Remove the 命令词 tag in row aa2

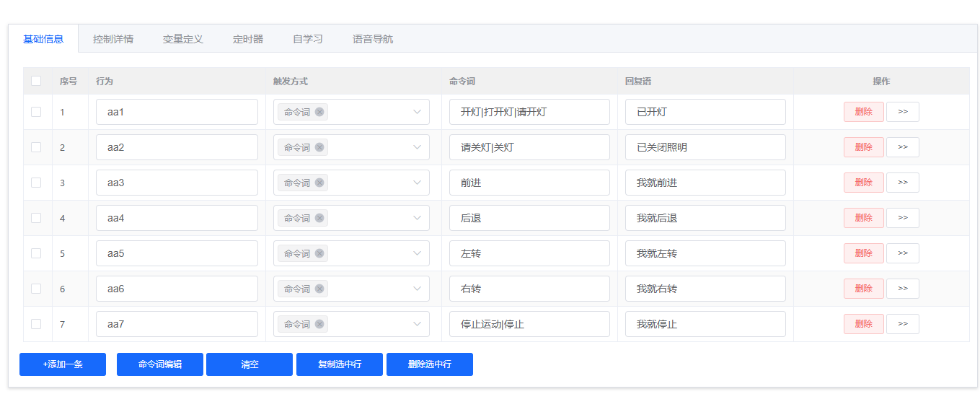pyautogui.click(x=319, y=147)
